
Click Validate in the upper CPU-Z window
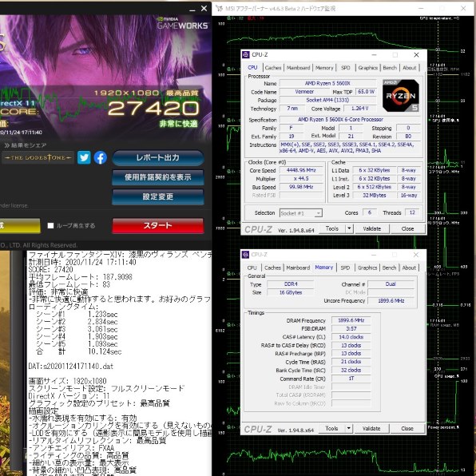coord(372,228)
